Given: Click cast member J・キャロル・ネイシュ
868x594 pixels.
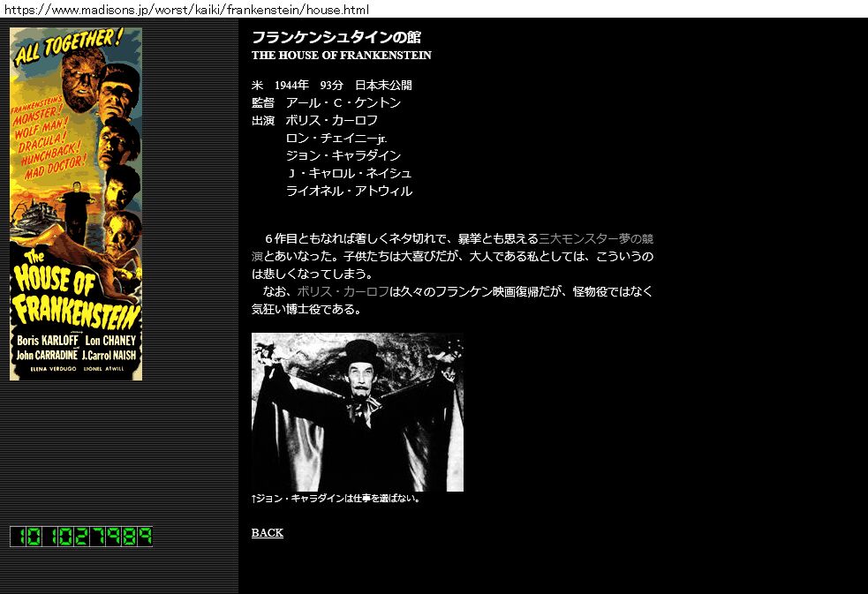Looking at the screenshot, I should pyautogui.click(x=349, y=174).
